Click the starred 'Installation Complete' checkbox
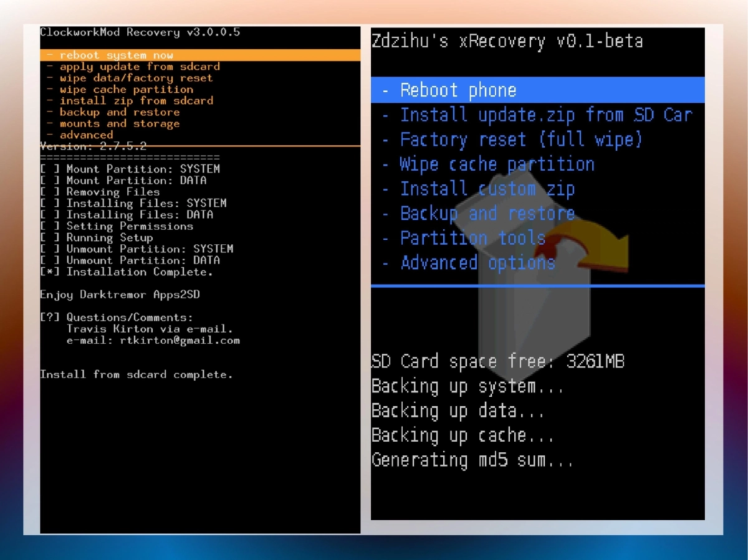Viewport: 748px width, 560px height. tap(50, 272)
